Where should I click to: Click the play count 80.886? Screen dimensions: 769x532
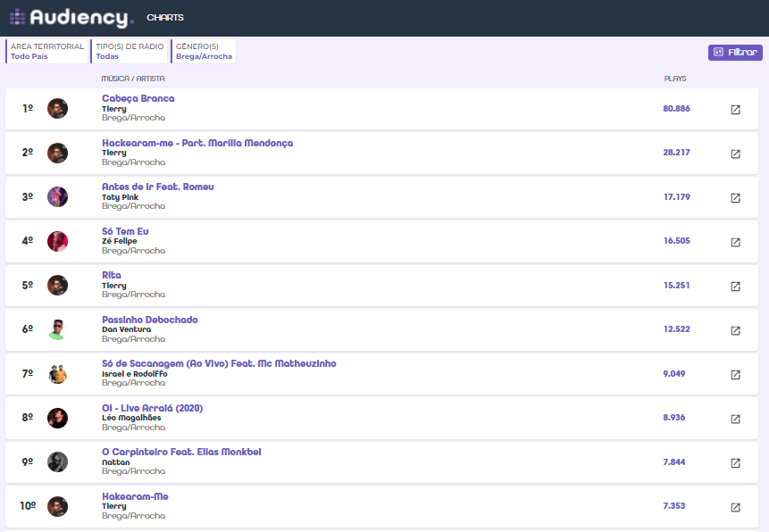[x=676, y=109]
